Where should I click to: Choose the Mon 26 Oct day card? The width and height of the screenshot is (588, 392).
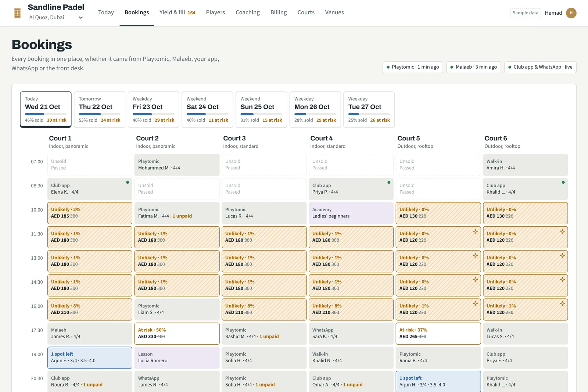[x=315, y=109]
